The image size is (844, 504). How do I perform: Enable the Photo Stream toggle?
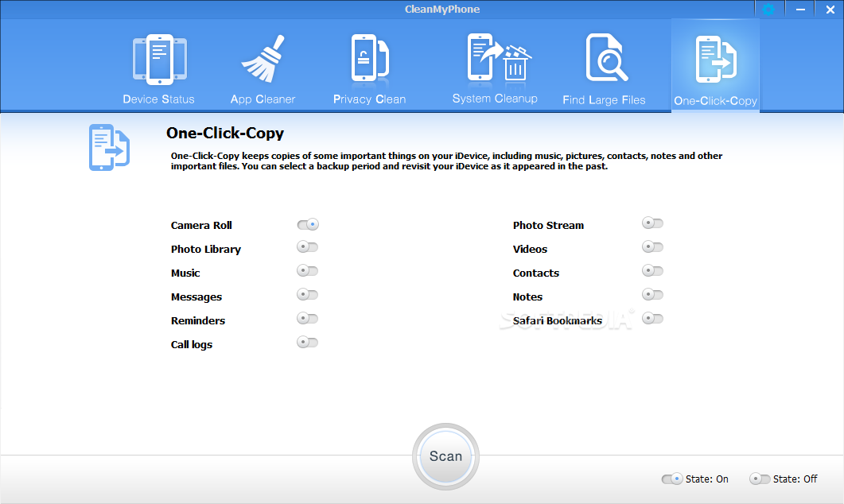(652, 223)
